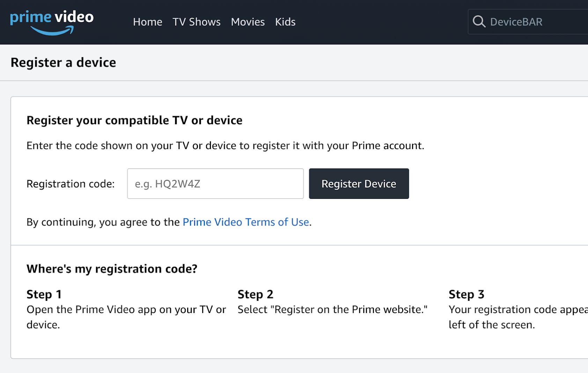
Task: Click the Step 1 heading
Action: tap(44, 294)
